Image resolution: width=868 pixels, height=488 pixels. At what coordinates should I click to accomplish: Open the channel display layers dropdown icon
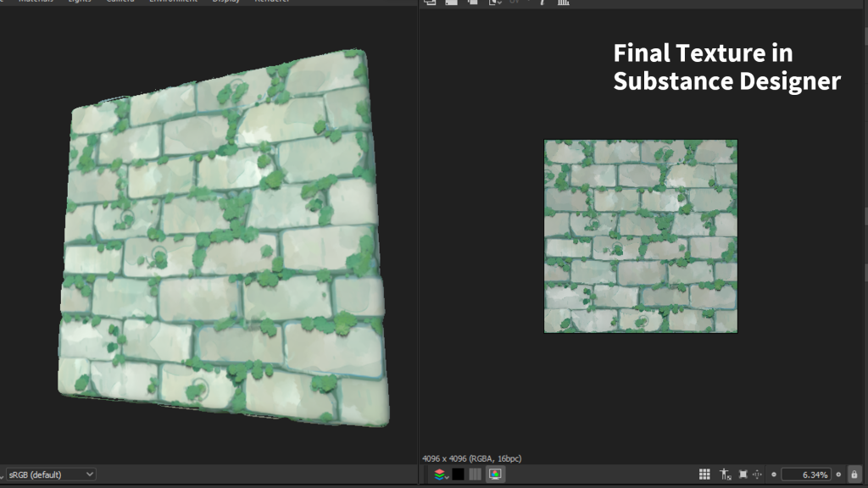click(x=441, y=474)
